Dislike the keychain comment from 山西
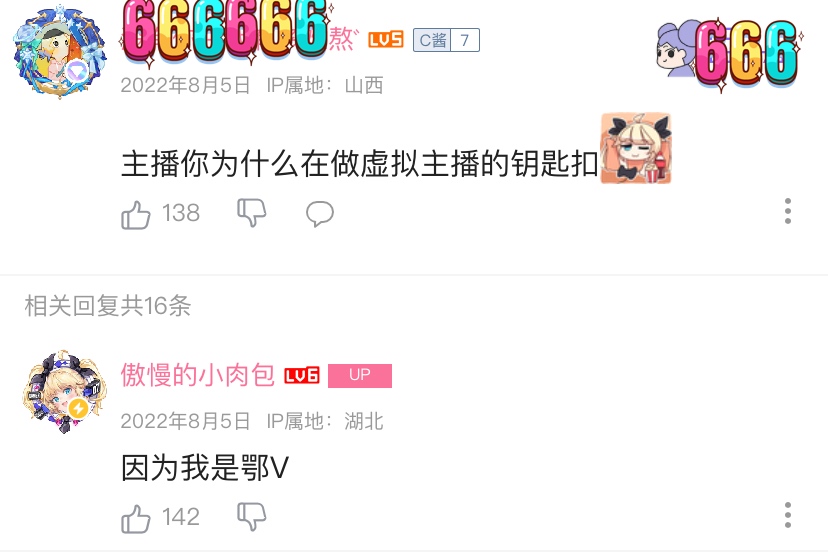The image size is (828, 555). pyautogui.click(x=251, y=213)
